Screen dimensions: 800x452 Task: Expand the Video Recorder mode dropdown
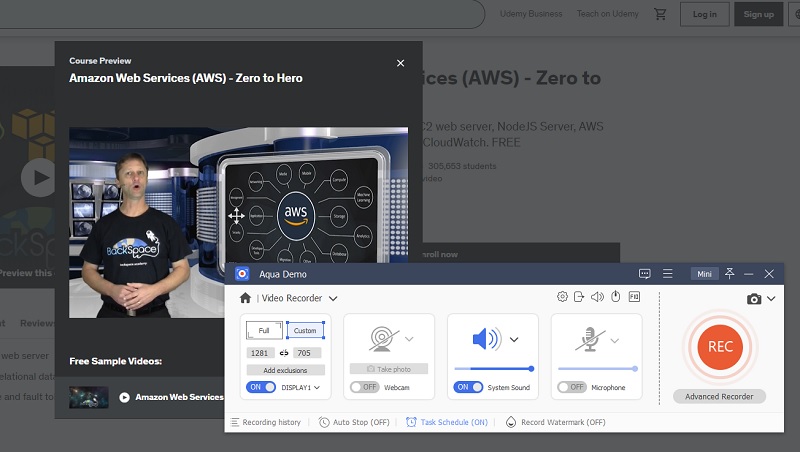(333, 298)
